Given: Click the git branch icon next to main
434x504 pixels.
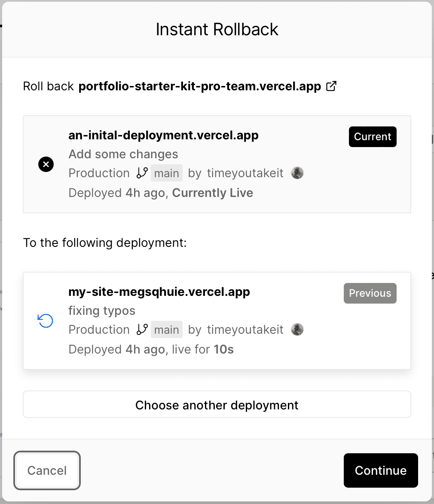Looking at the screenshot, I should coord(141,173).
